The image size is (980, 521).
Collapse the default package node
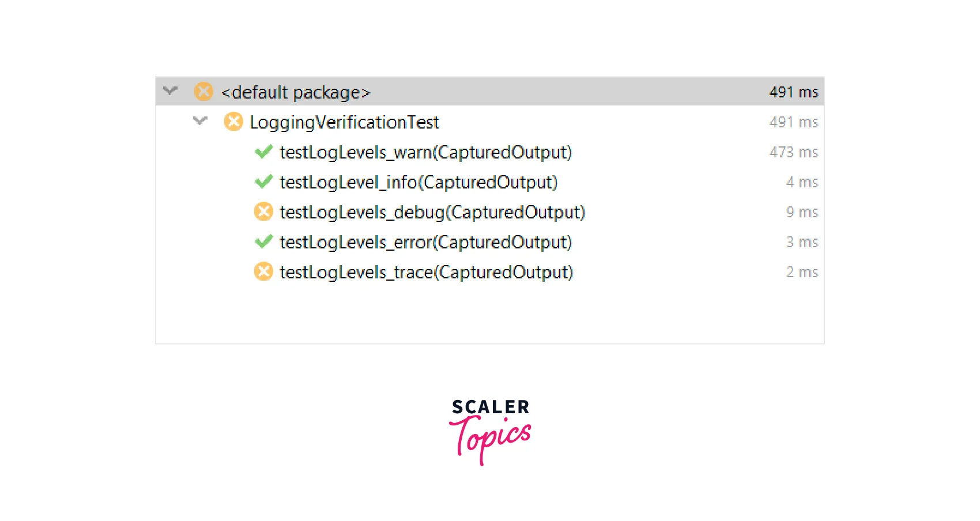pos(171,91)
